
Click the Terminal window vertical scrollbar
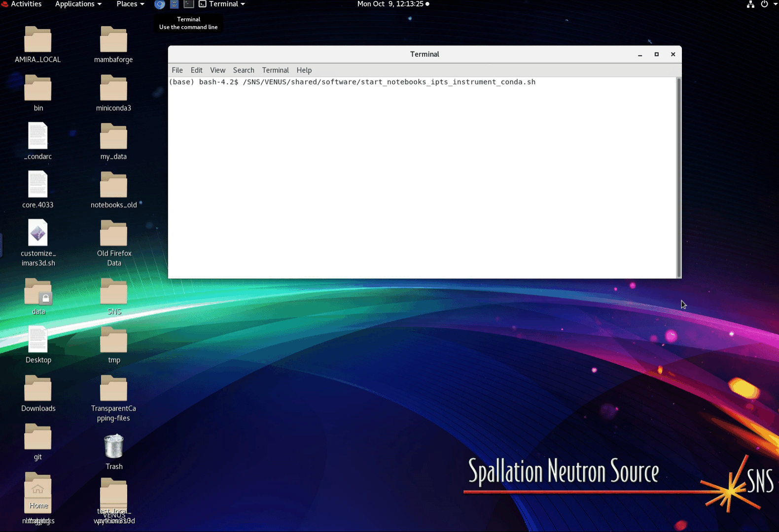pos(678,177)
